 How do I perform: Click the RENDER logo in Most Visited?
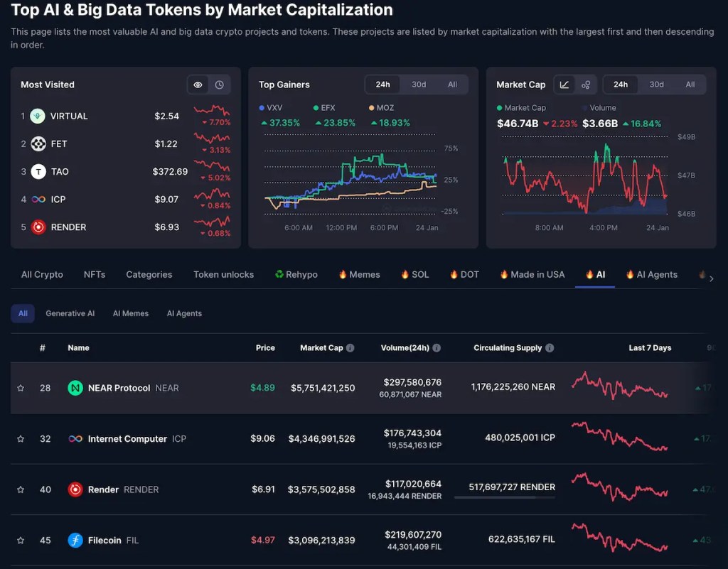tap(38, 227)
